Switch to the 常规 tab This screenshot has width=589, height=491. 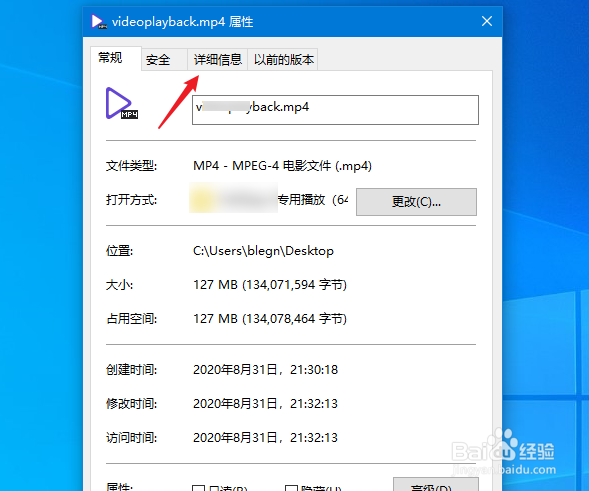click(116, 58)
